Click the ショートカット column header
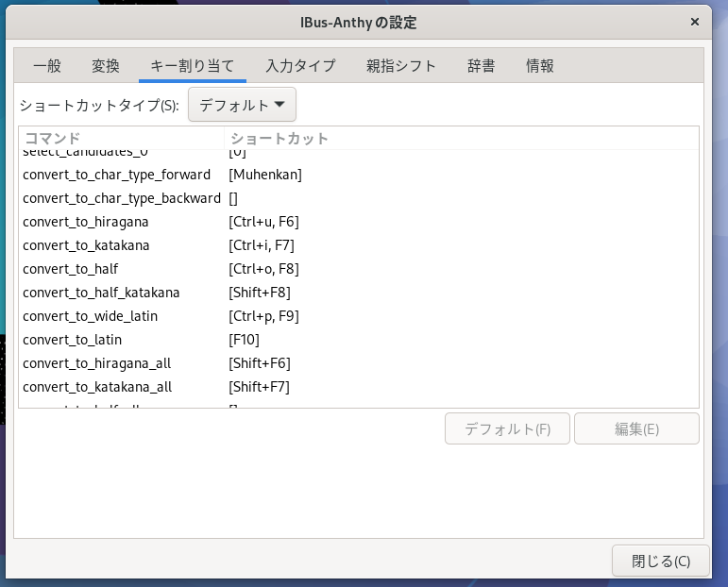The image size is (728, 587). coord(462,139)
